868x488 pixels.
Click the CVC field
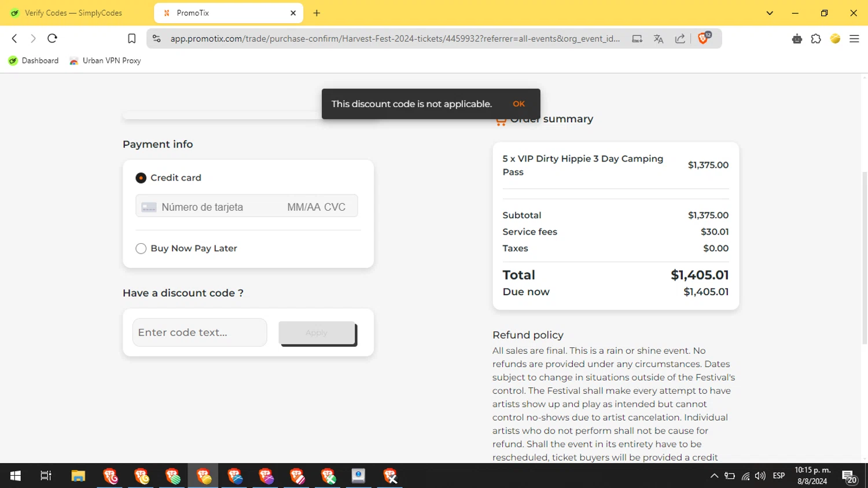coord(334,207)
